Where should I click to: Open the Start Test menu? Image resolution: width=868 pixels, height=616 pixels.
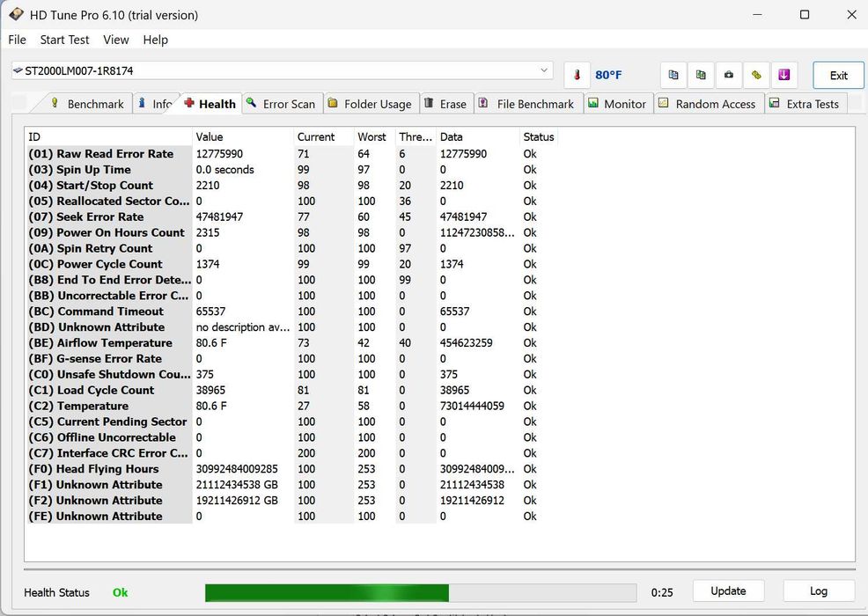(64, 40)
